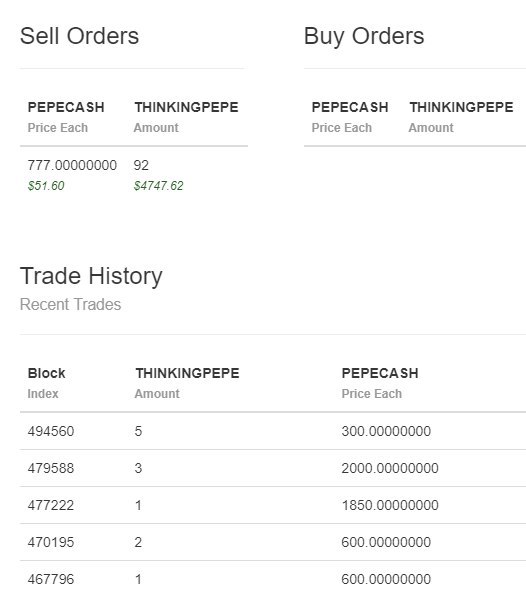Open block 470195 trade row

pos(273,542)
